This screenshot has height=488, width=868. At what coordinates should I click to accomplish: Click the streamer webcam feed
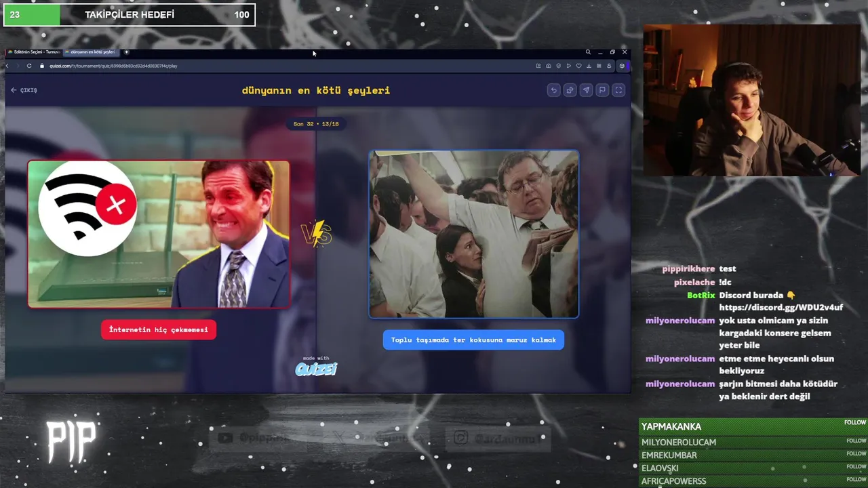tap(751, 100)
